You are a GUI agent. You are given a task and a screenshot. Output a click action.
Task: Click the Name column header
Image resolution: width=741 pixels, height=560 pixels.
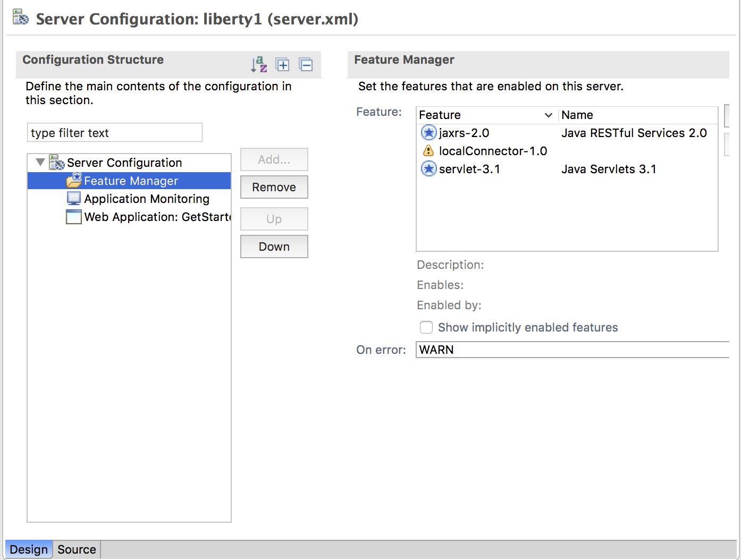[x=577, y=115]
